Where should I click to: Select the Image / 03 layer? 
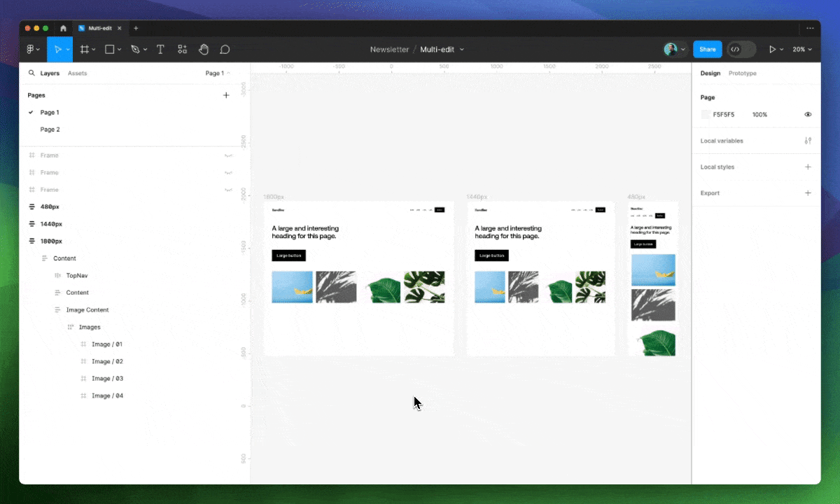tap(107, 379)
